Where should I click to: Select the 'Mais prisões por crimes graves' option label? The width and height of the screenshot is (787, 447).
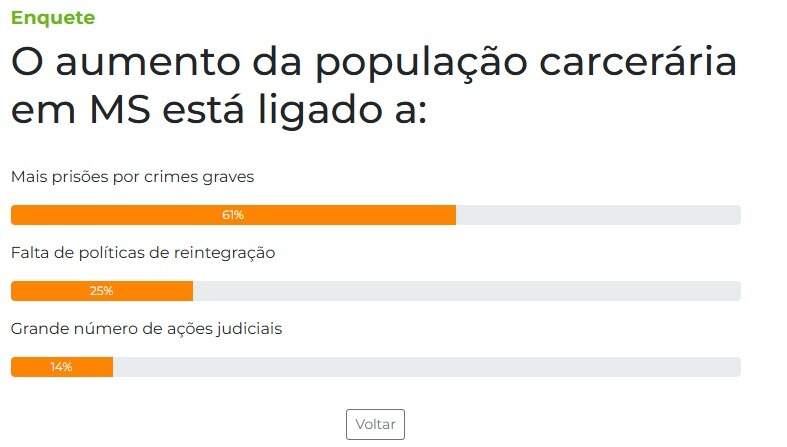click(133, 177)
